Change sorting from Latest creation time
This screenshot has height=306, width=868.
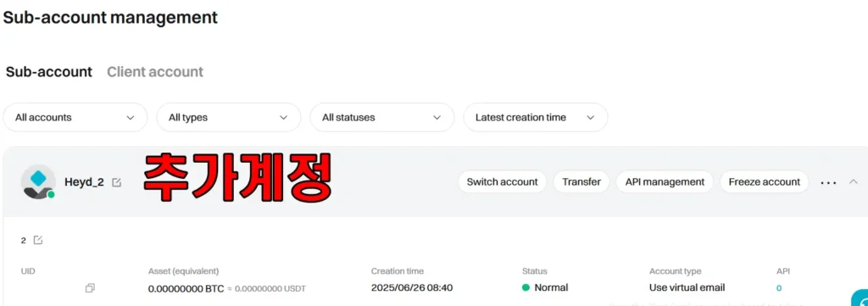tap(536, 117)
